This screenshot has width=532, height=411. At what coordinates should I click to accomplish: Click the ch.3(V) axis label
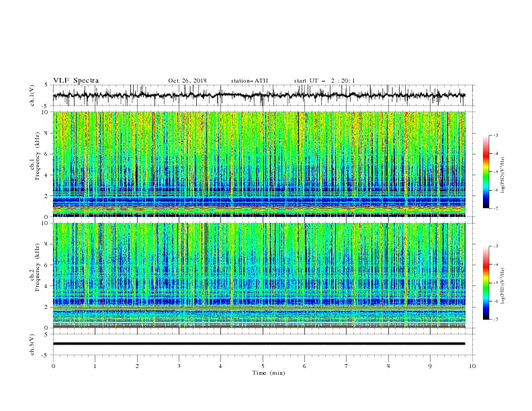pyautogui.click(x=32, y=345)
